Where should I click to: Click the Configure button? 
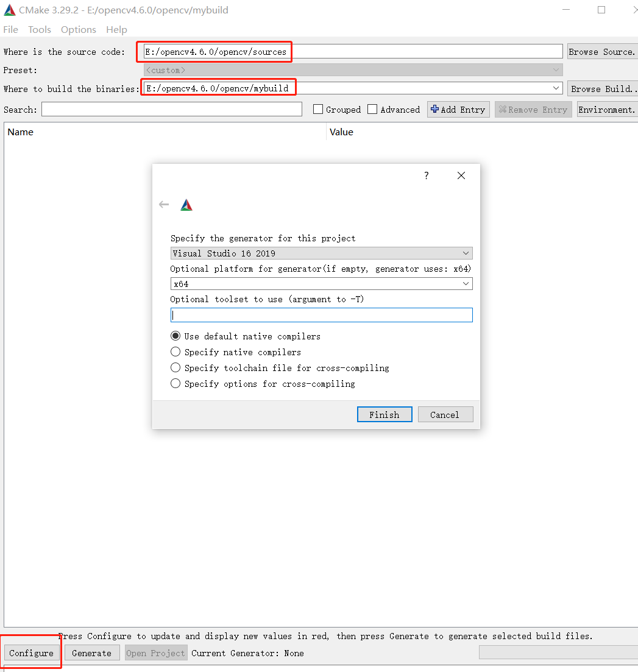[x=31, y=653]
